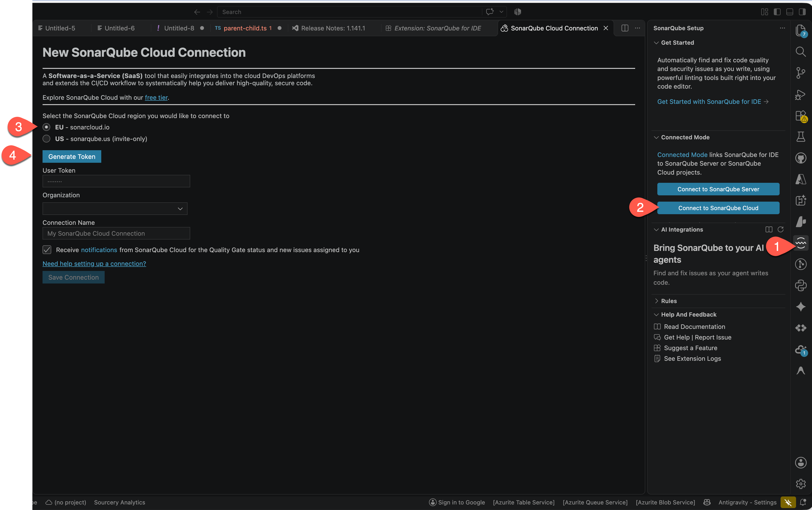The width and height of the screenshot is (812, 510).
Task: Select the EU sonarcloud.io region
Action: coord(47,127)
